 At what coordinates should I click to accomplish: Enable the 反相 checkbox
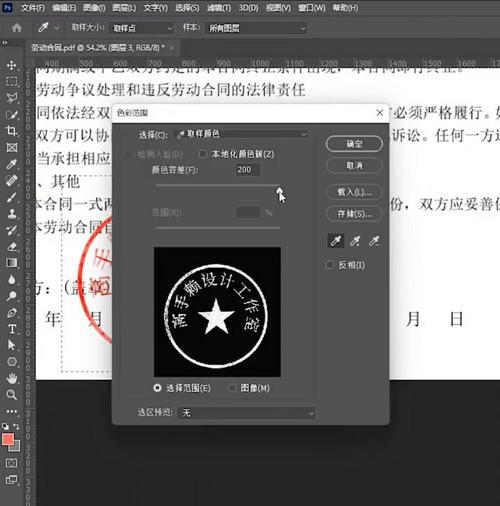click(x=329, y=265)
